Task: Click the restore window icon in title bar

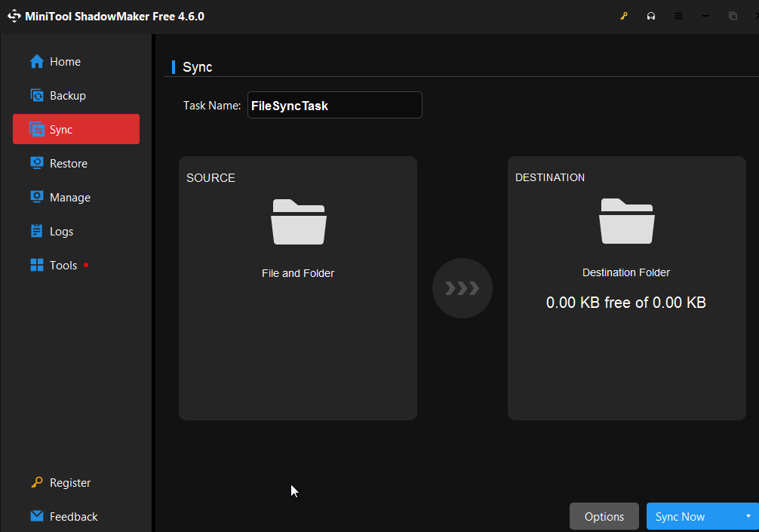Action: tap(733, 16)
